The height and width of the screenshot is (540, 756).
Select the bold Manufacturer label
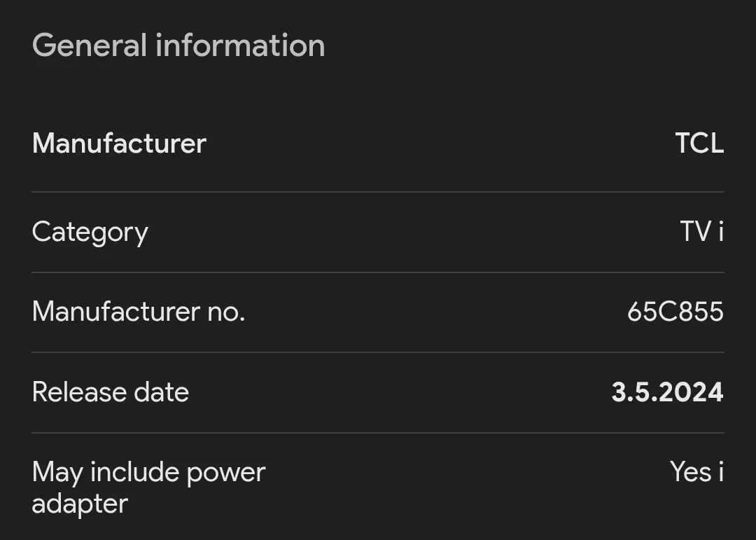coord(119,144)
